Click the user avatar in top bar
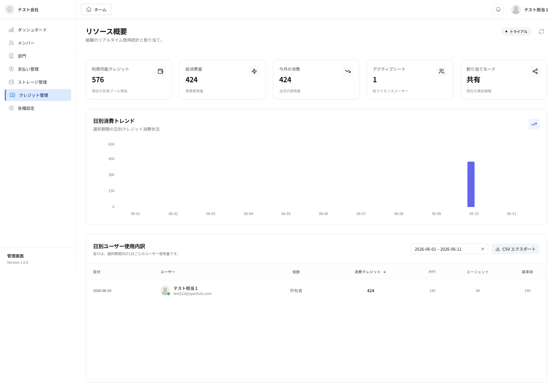The width and height of the screenshot is (553, 392). tap(516, 10)
